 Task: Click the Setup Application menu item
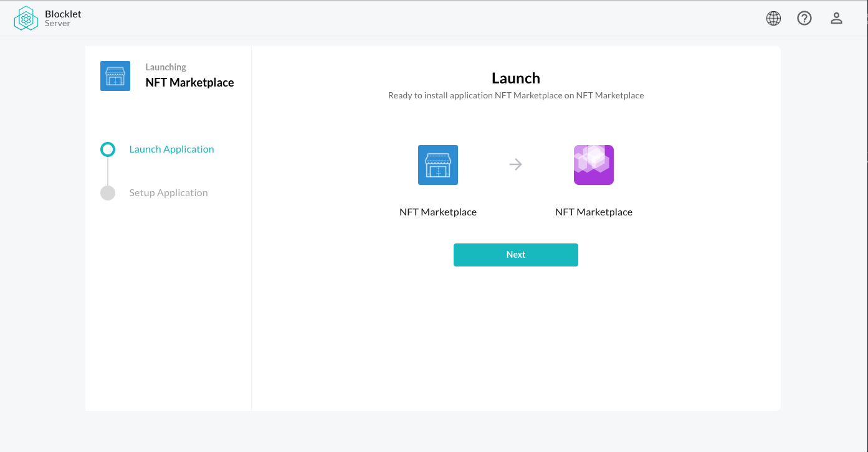click(168, 192)
